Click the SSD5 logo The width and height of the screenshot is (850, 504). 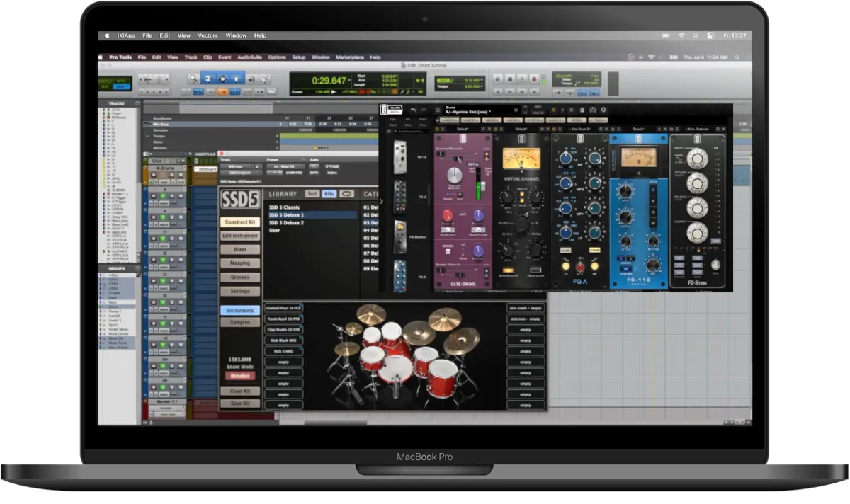pyautogui.click(x=239, y=198)
